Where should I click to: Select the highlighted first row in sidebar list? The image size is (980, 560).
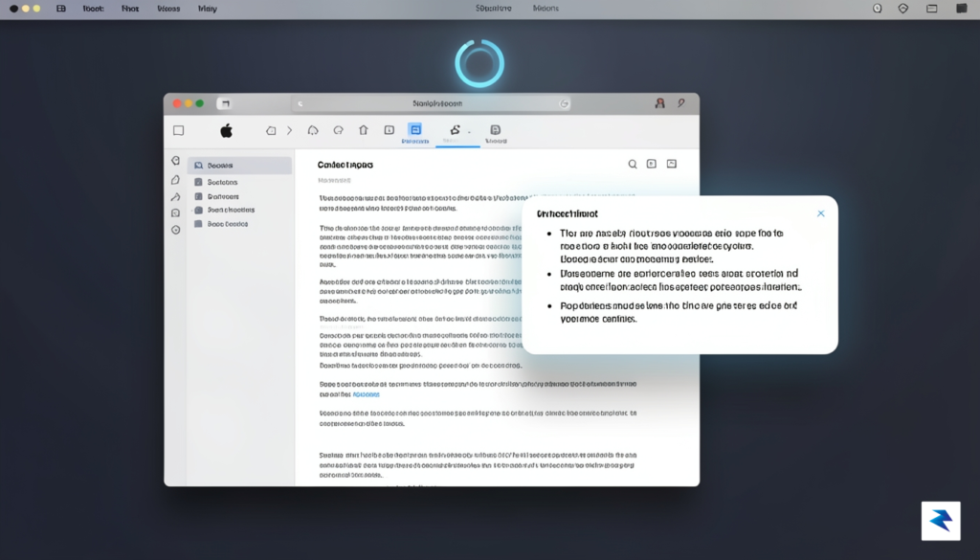[239, 166]
